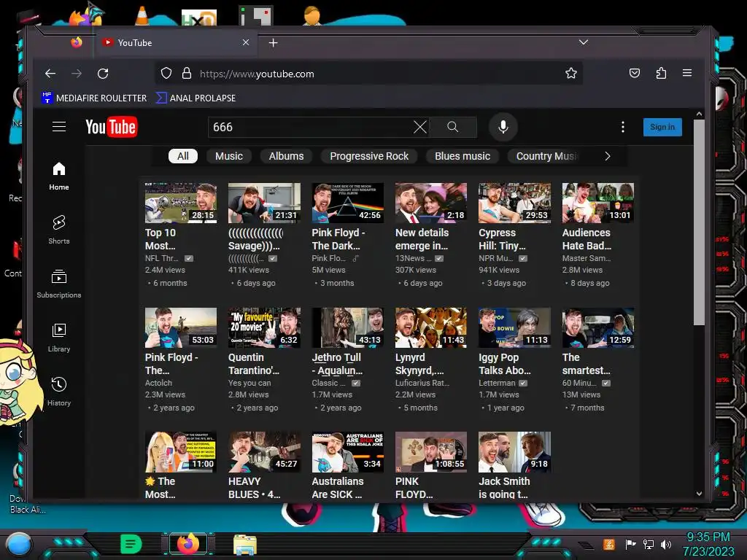The image size is (747, 560).
Task: Open the Top 10 Most video thumbnail
Action: [181, 203]
